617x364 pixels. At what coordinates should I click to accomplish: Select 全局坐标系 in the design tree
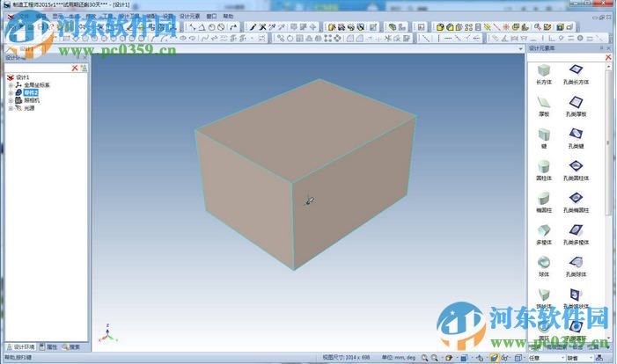37,85
